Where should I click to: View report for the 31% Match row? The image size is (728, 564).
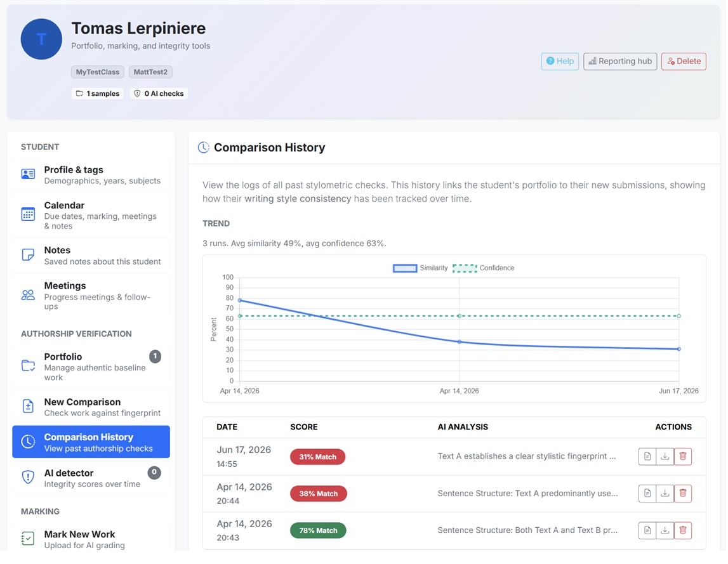[x=647, y=456]
